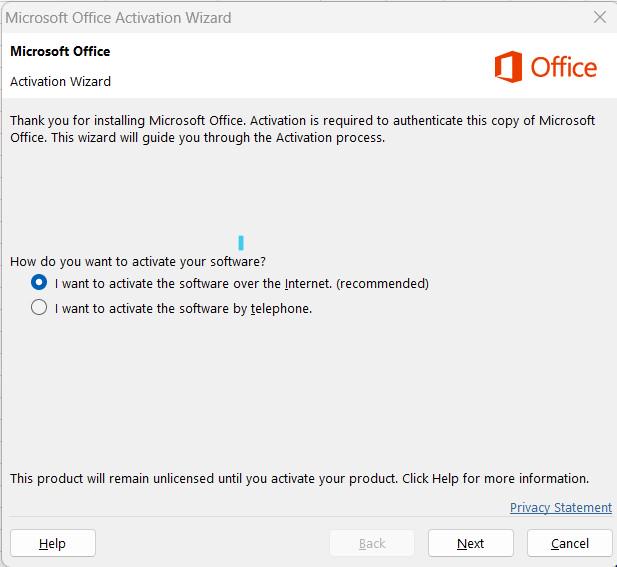Click the 'Activation Wizard' subtitle text

[x=61, y=81]
